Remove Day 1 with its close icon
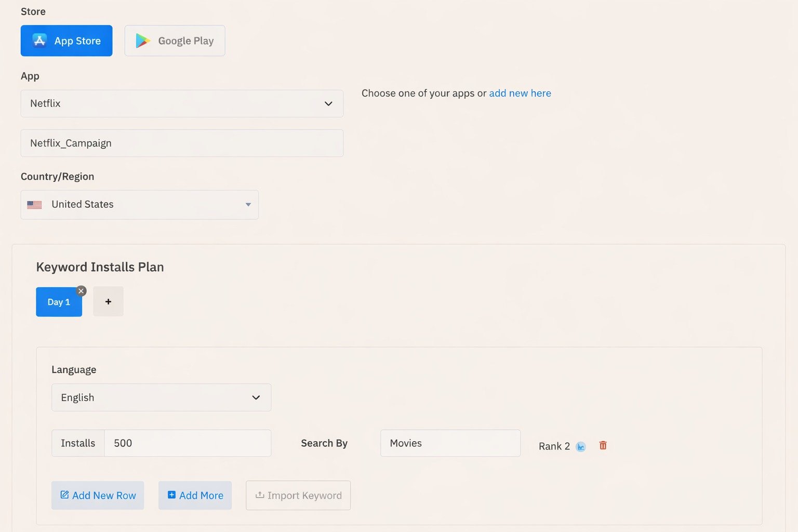This screenshot has height=532, width=798. tap(81, 291)
